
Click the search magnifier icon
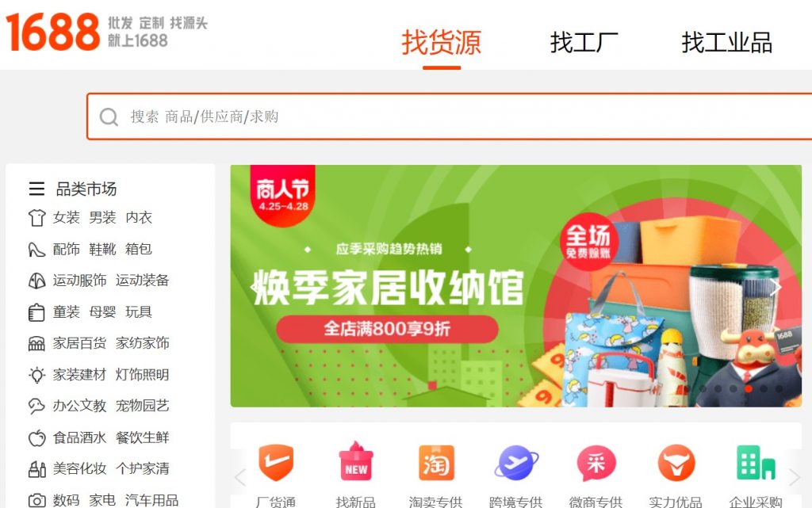pyautogui.click(x=109, y=117)
